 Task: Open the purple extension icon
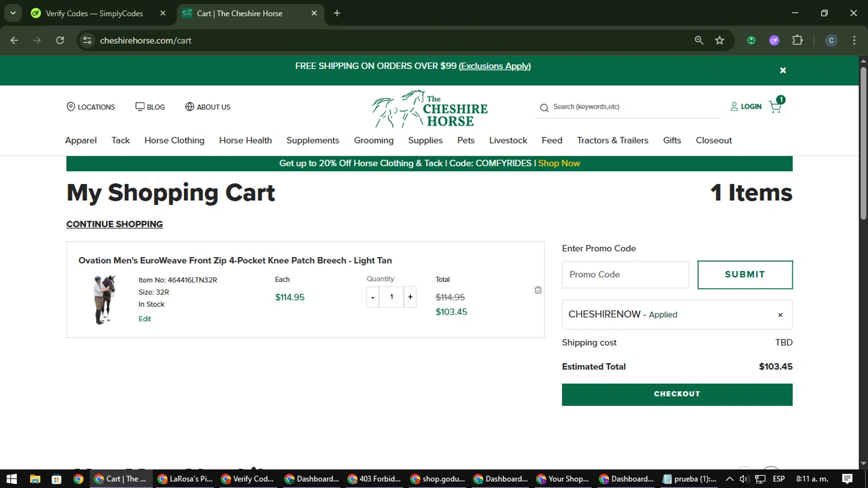click(774, 41)
